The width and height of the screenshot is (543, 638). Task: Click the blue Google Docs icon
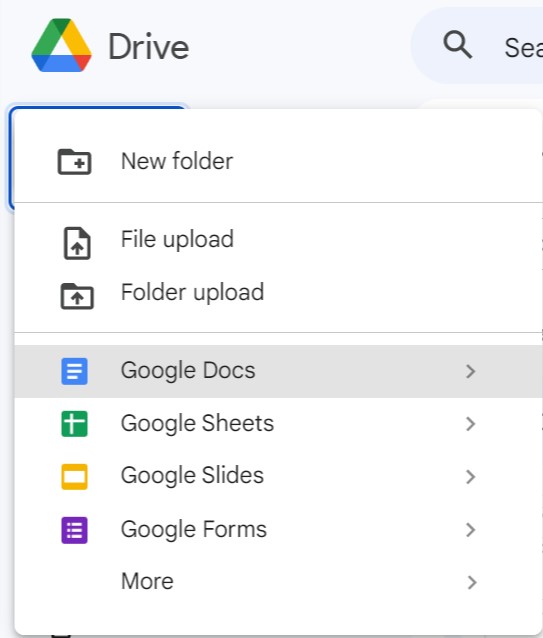click(x=74, y=371)
